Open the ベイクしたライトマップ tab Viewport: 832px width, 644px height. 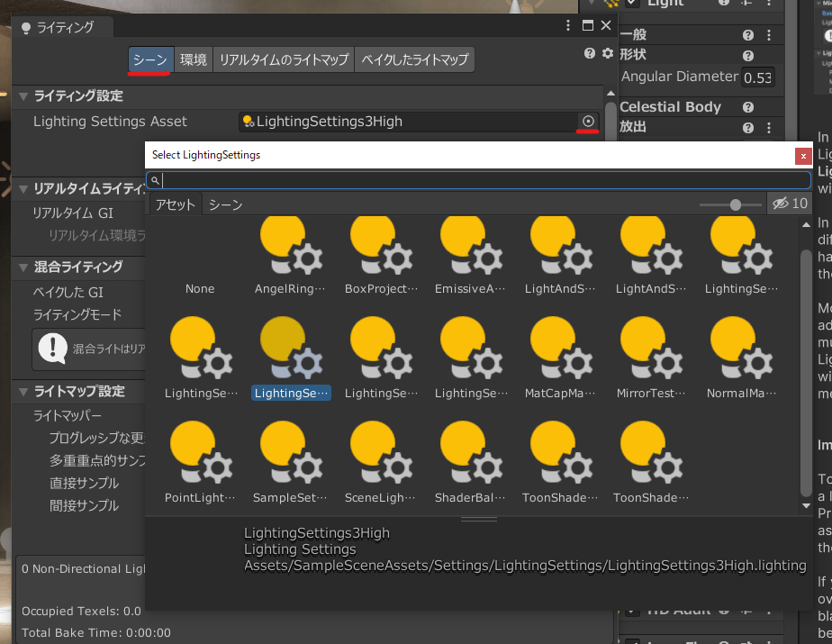coord(414,60)
